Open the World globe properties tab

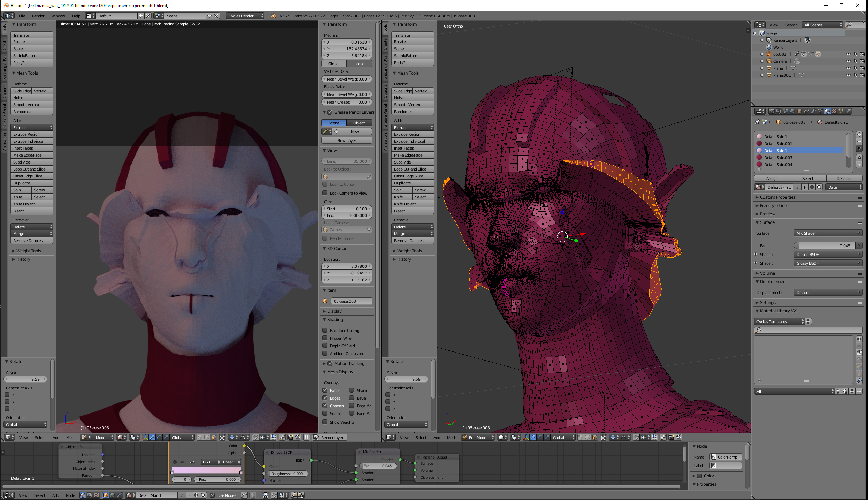792,111
